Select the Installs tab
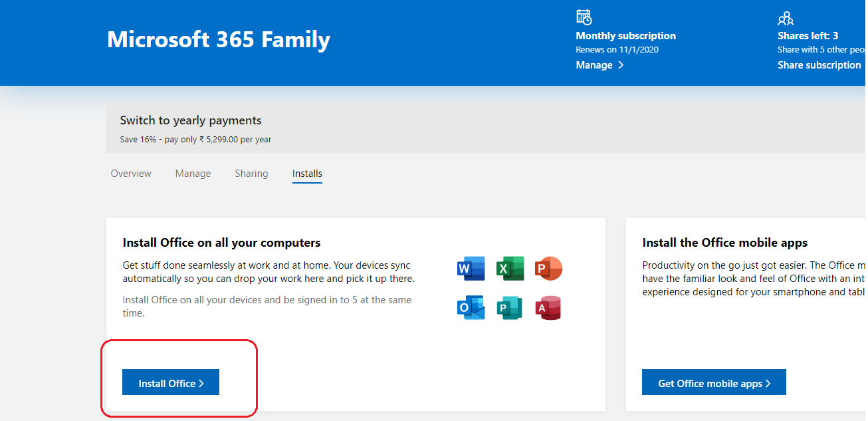This screenshot has width=868, height=421. [307, 174]
